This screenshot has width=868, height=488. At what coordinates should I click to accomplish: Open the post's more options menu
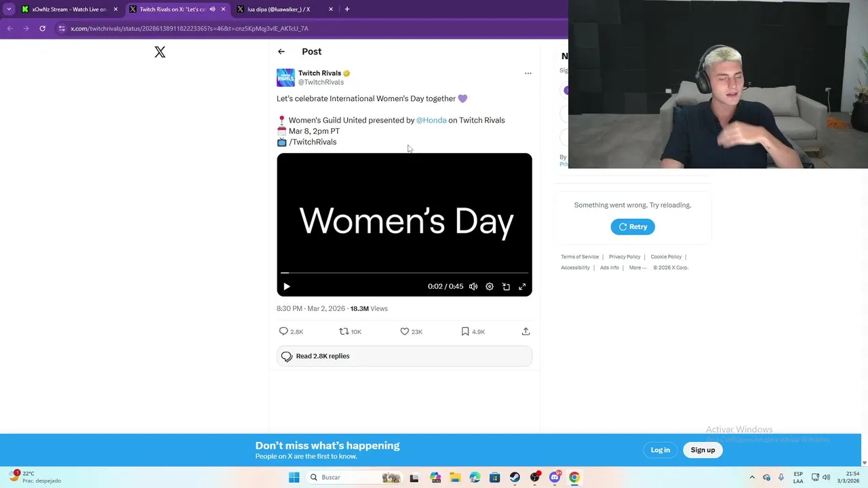tap(528, 73)
